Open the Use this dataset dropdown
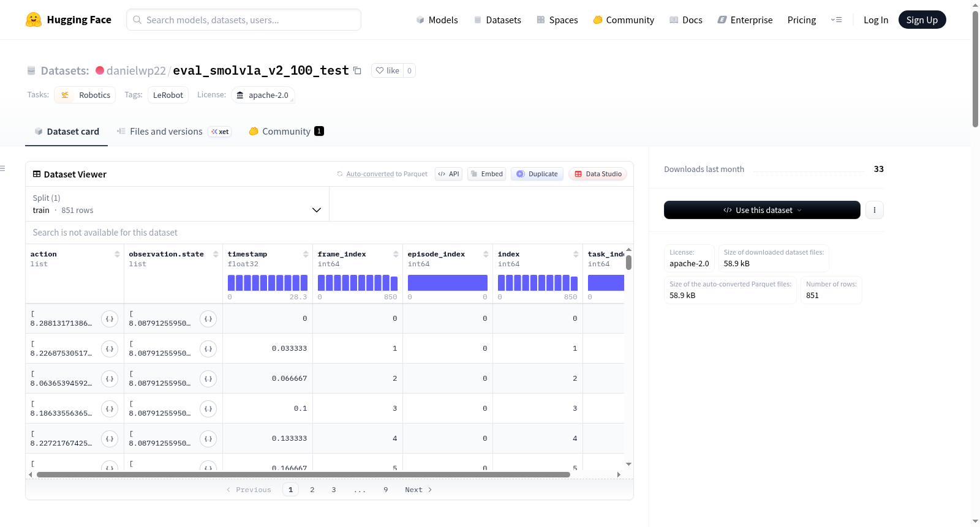Image resolution: width=980 pixels, height=527 pixels. [762, 210]
